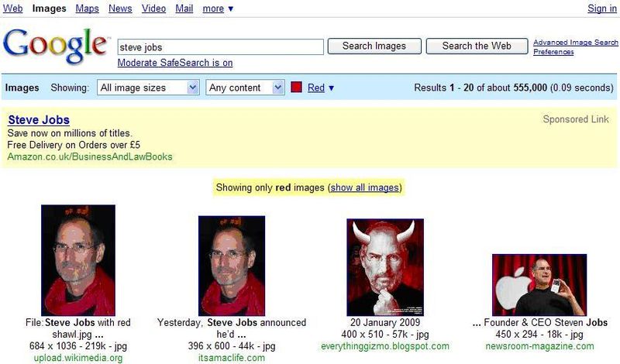Screen dimensions: 620x364
Task: Click the Search Images button
Action: pyautogui.click(x=374, y=46)
